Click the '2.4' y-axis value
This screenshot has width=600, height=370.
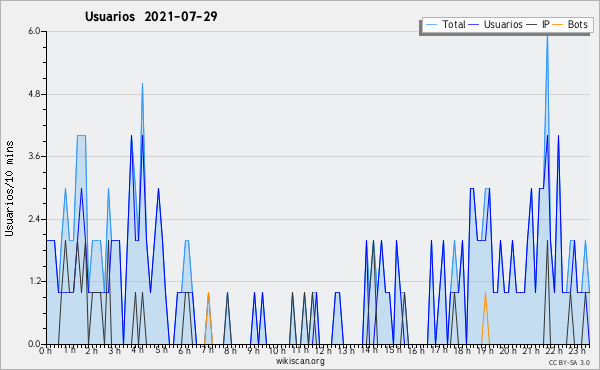pos(34,219)
